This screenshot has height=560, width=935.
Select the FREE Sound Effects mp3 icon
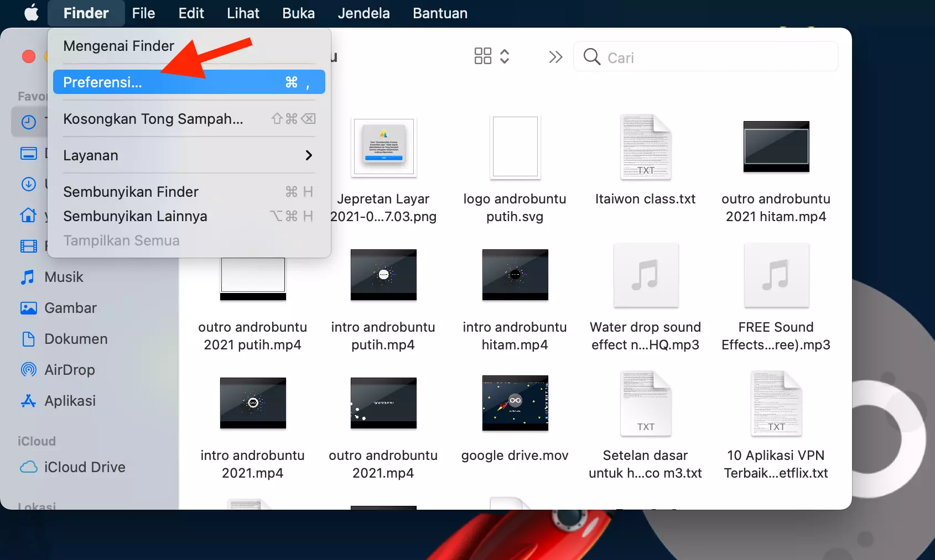point(776,275)
